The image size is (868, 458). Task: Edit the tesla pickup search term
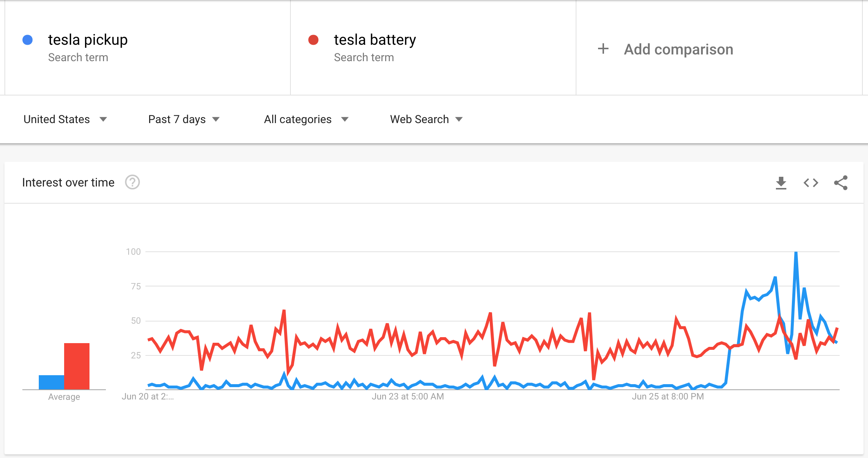88,40
